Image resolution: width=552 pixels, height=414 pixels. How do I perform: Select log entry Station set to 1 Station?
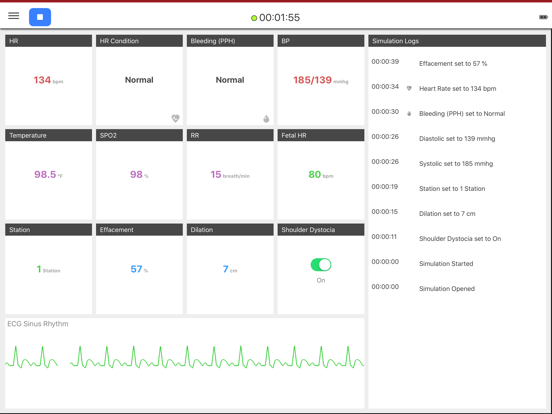coord(452,189)
